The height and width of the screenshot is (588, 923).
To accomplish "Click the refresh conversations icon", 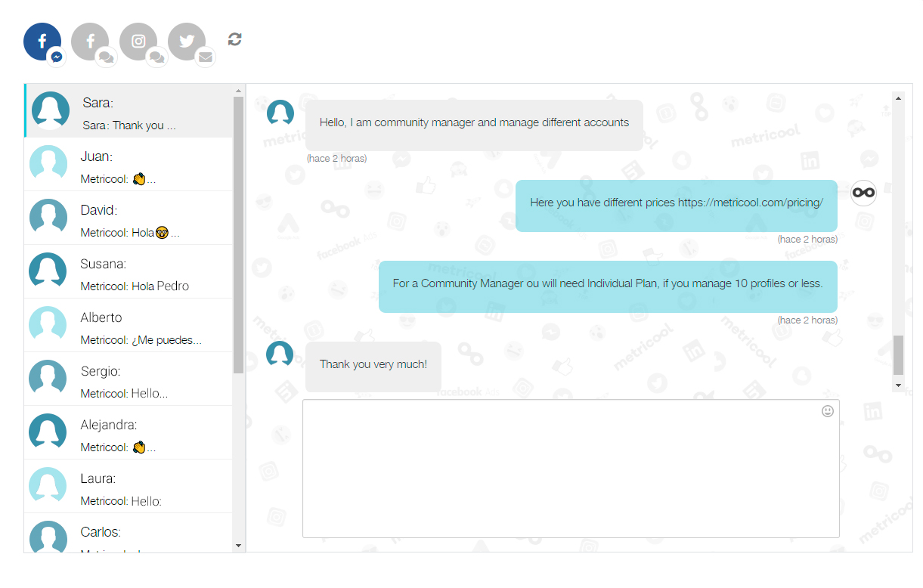I will pos(235,39).
